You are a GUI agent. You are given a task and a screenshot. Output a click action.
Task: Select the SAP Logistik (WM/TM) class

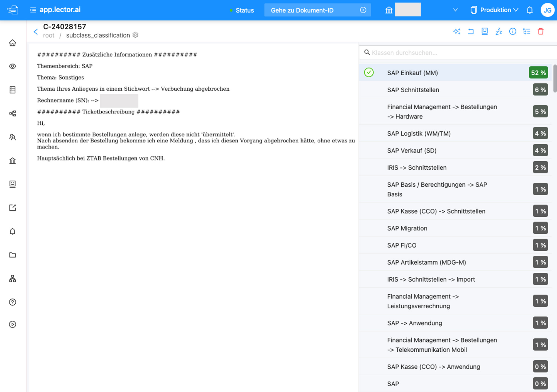419,134
